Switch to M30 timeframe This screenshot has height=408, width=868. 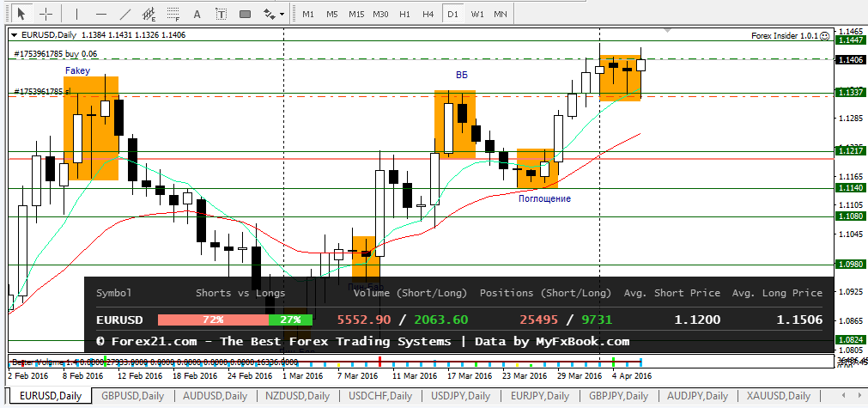click(x=380, y=14)
